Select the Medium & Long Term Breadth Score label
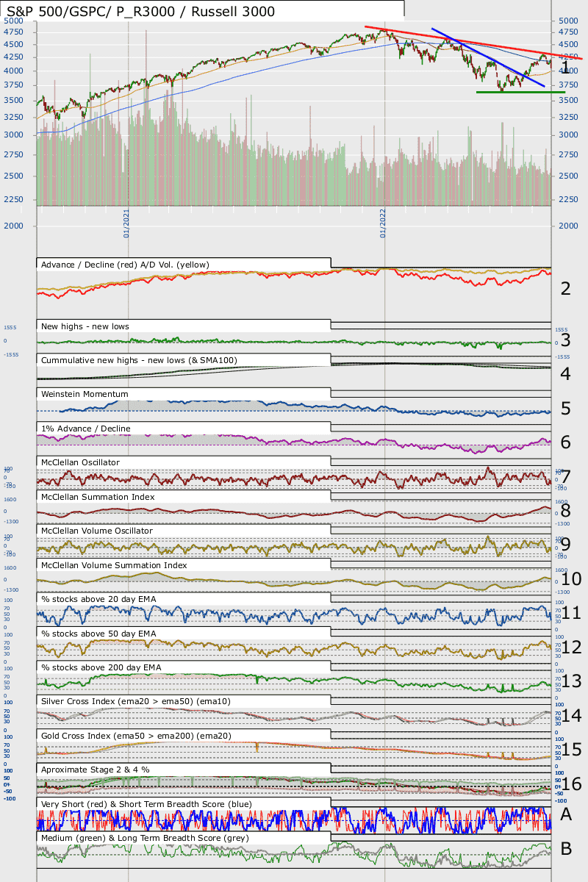 pos(145,838)
